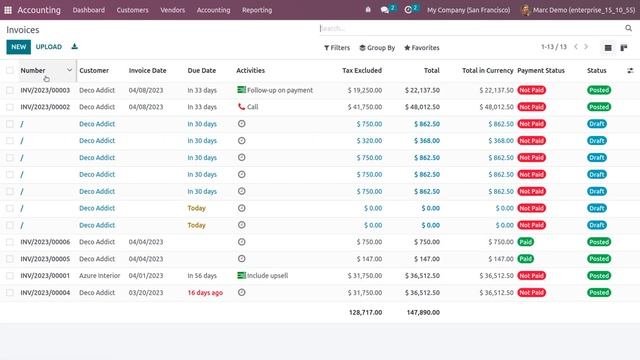Open the optional columns settings icon
This screenshot has width=640, height=360.
coord(630,71)
